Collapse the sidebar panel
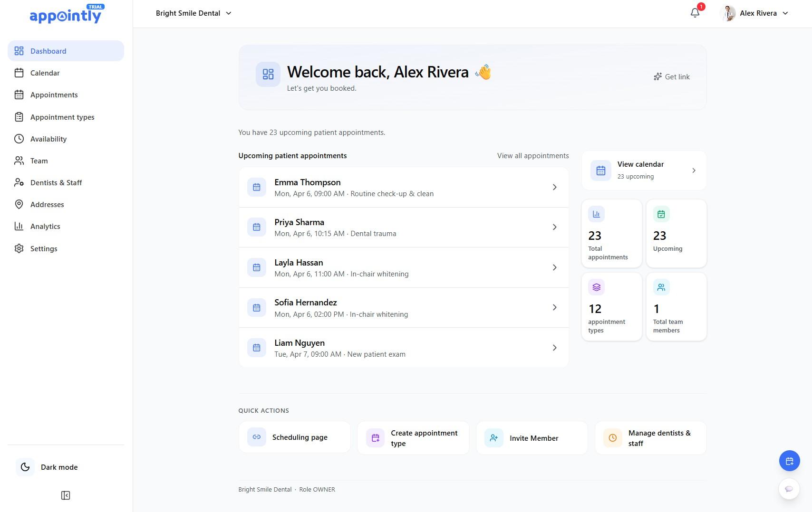This screenshot has height=512, width=812. [66, 495]
